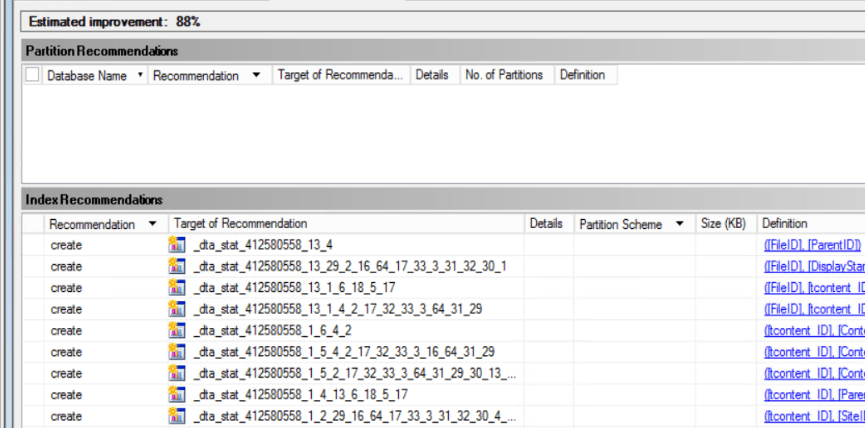Open the Partition Scheme column dropdown

point(680,224)
